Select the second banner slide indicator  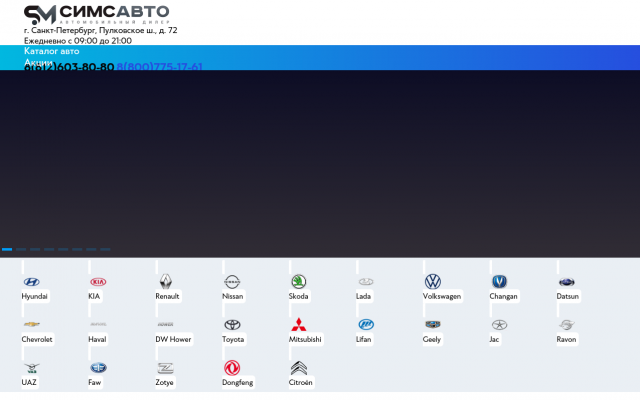[x=21, y=249]
